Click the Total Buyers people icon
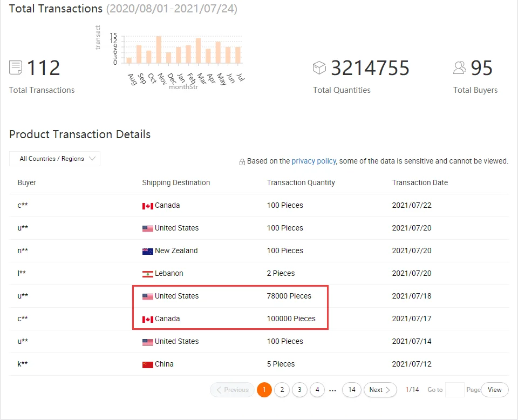518x420 pixels. tap(460, 67)
